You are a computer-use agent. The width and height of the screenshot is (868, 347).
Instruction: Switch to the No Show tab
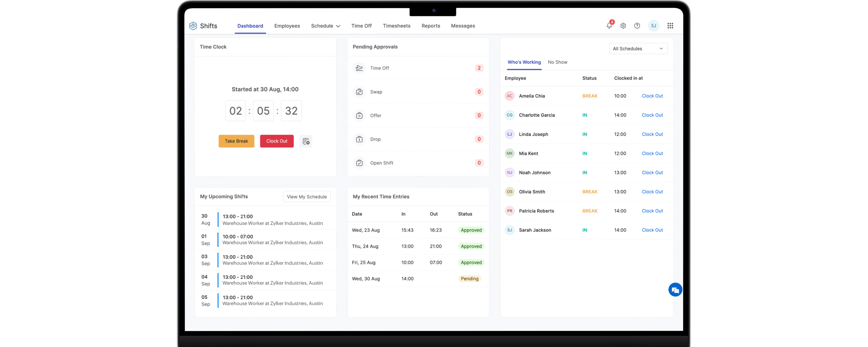point(557,62)
